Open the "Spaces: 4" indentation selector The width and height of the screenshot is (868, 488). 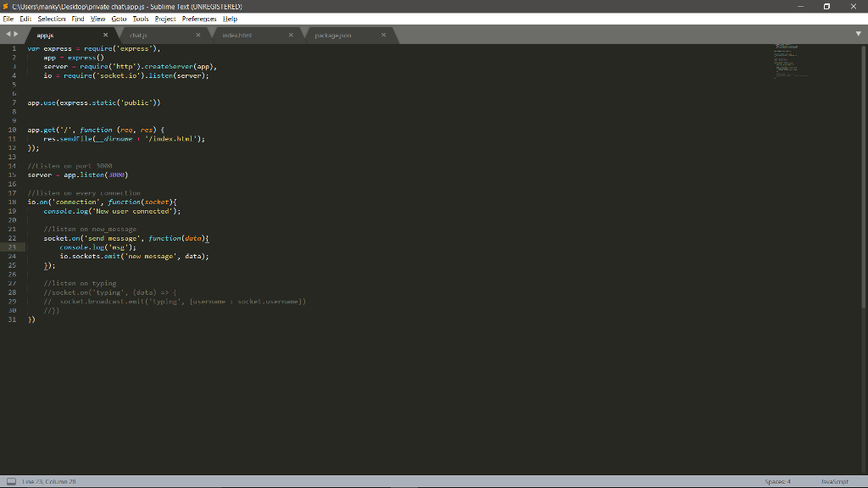click(x=776, y=480)
